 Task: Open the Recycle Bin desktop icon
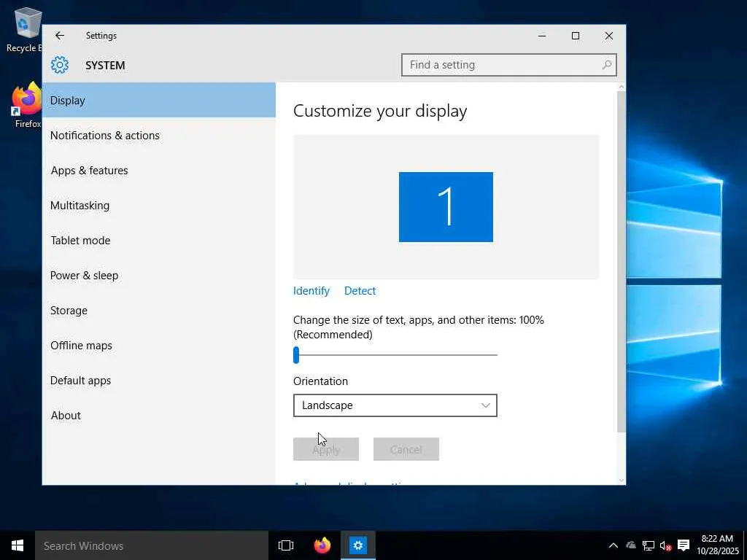click(x=24, y=29)
